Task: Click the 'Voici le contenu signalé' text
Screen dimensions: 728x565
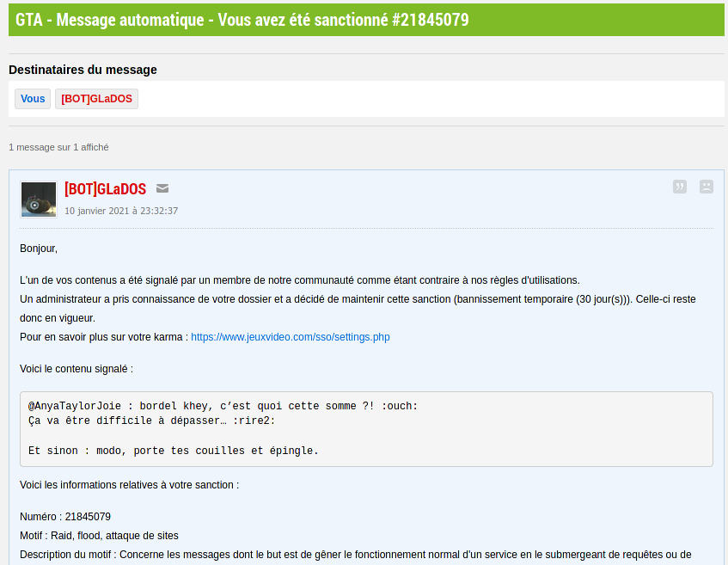Action: click(x=76, y=368)
